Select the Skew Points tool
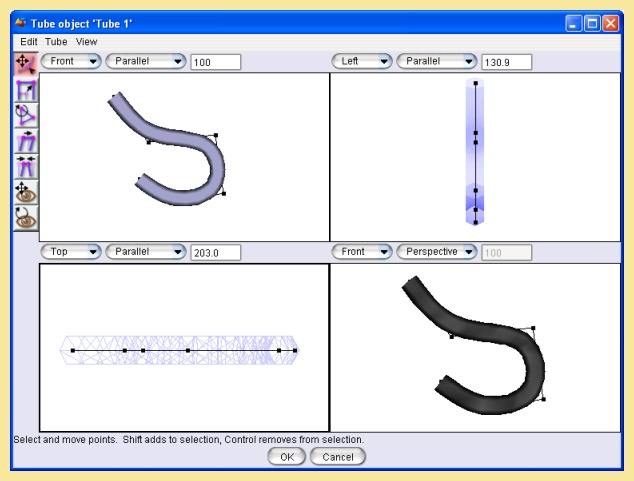This screenshot has width=634, height=481. [25, 140]
